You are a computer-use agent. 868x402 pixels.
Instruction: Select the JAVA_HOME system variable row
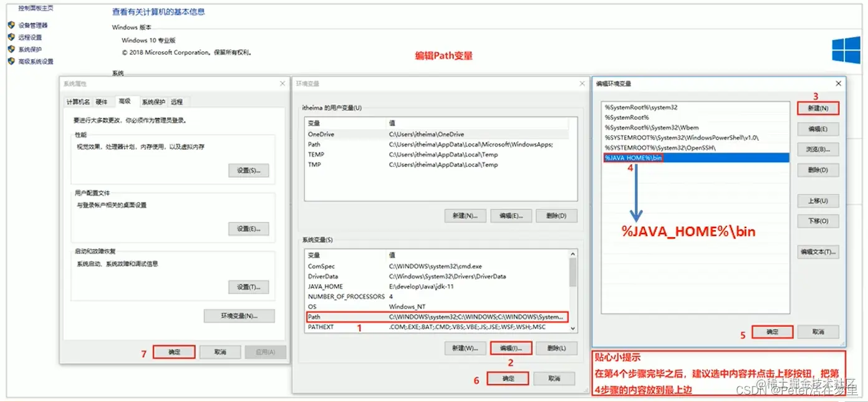click(436, 286)
